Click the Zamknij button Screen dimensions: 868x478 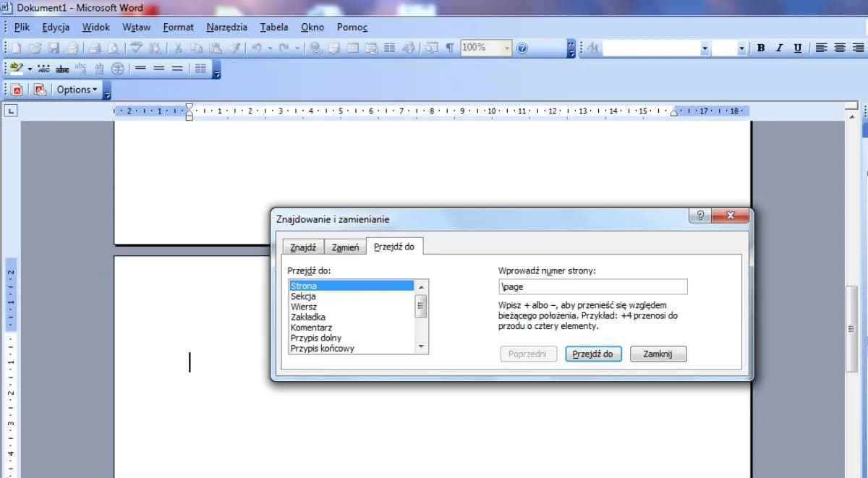click(658, 354)
